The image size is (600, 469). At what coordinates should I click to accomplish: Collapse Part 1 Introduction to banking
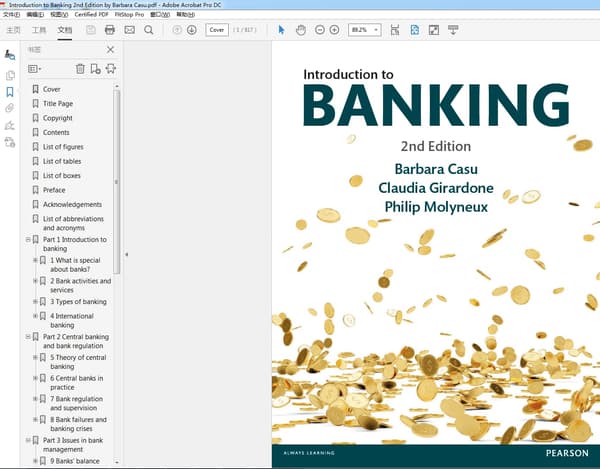pyautogui.click(x=28, y=239)
